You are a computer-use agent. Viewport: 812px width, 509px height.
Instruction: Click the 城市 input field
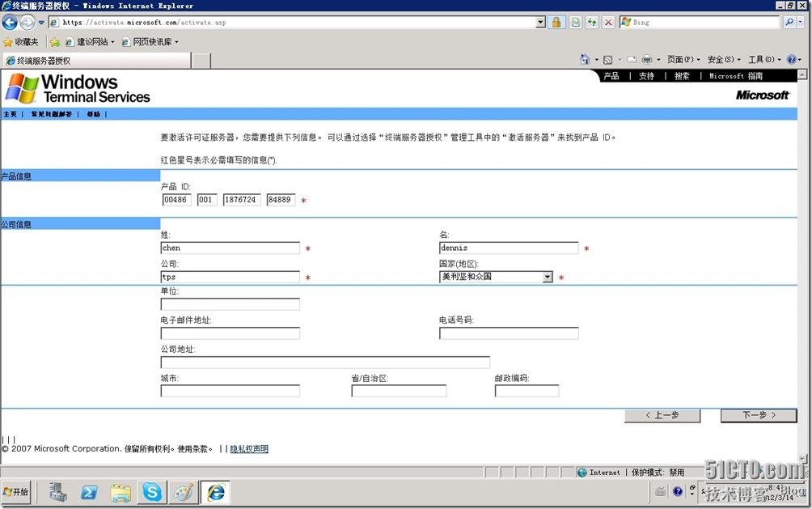click(230, 392)
